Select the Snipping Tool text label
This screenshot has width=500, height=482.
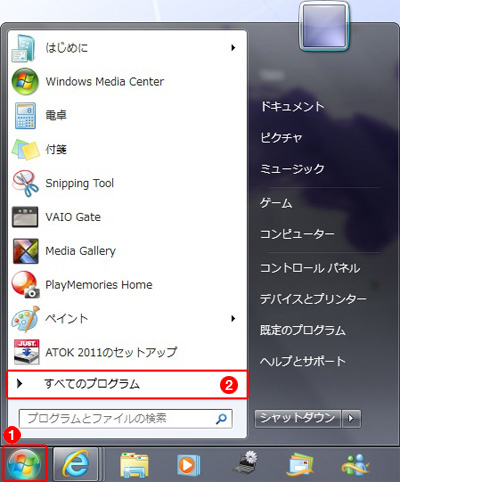tap(80, 184)
